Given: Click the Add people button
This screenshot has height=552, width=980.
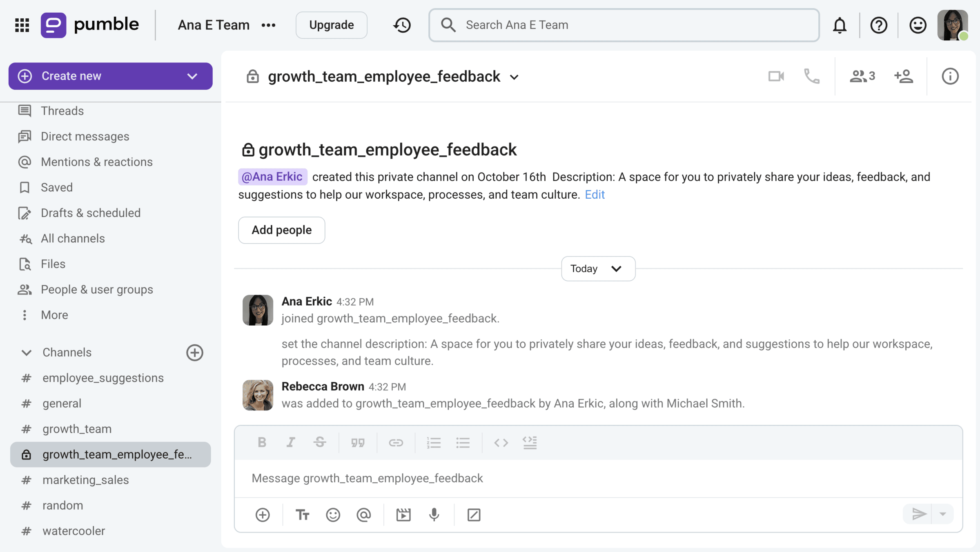Looking at the screenshot, I should [281, 230].
